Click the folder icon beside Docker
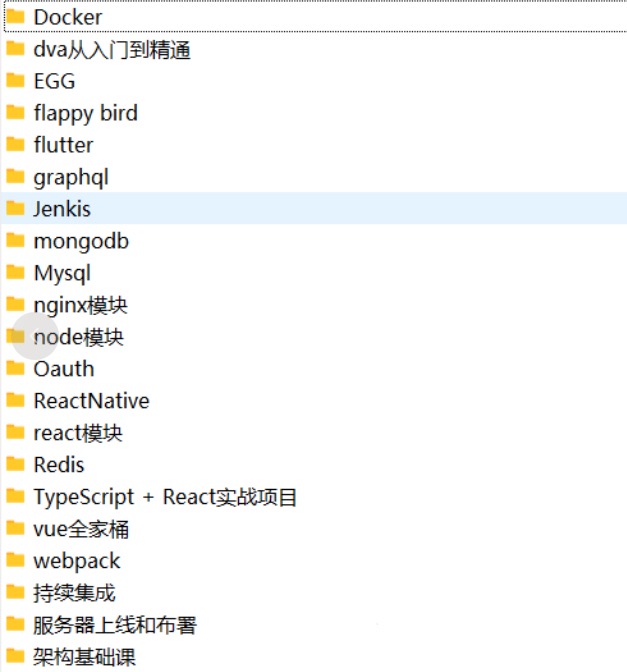627x672 pixels. 15,17
